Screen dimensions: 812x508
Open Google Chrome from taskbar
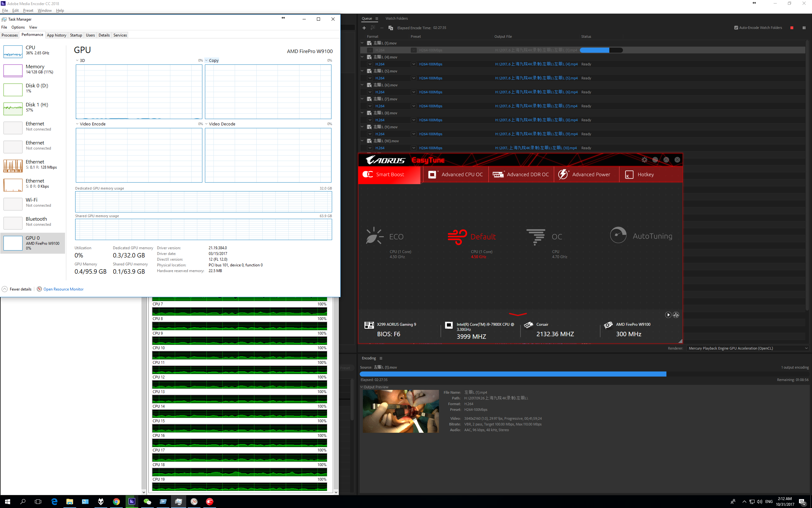pos(116,502)
